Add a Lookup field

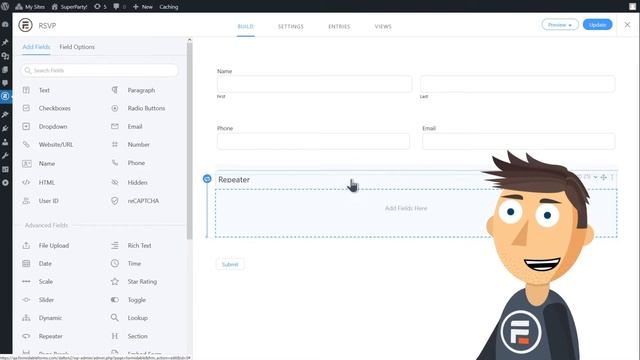point(137,318)
